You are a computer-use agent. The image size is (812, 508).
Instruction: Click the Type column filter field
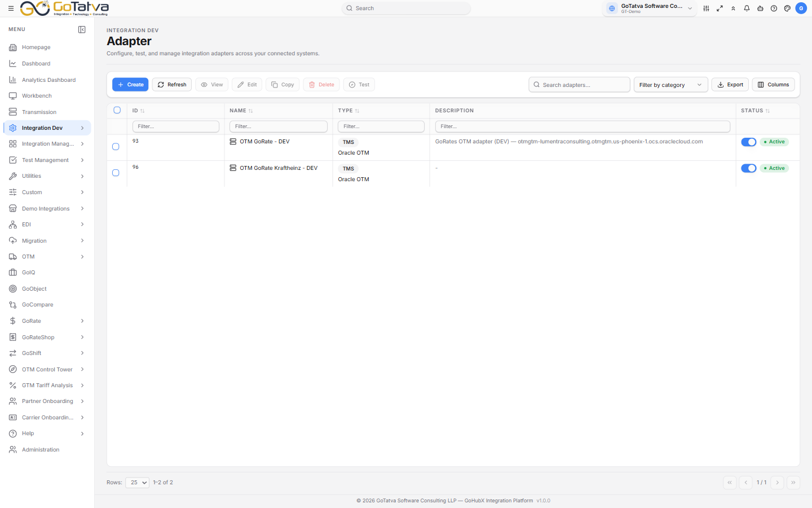point(381,126)
